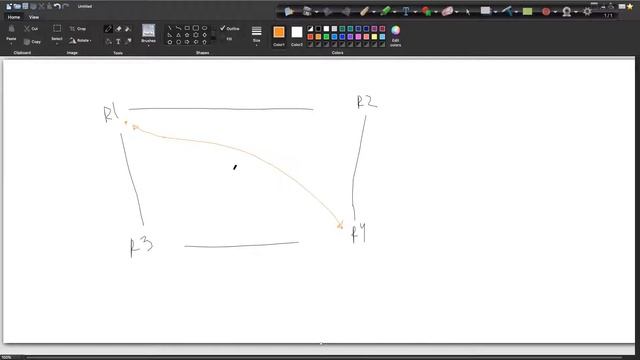Click the Paste button

point(11,32)
